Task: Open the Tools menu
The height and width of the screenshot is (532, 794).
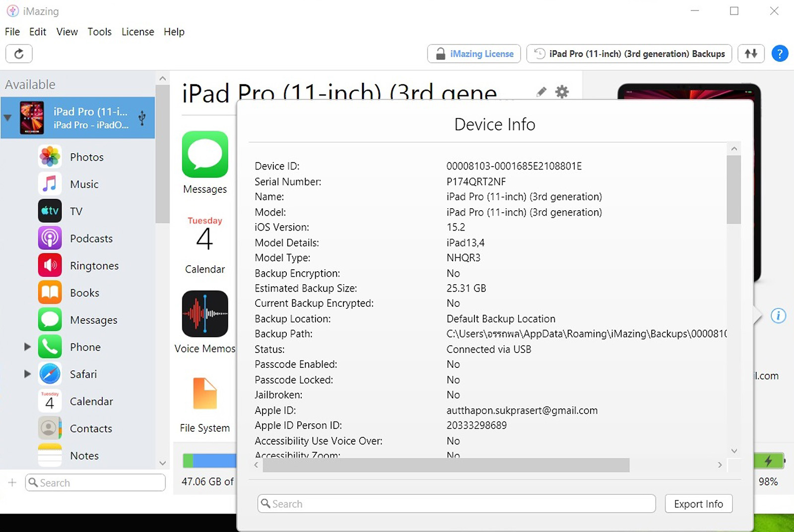Action: [100, 32]
